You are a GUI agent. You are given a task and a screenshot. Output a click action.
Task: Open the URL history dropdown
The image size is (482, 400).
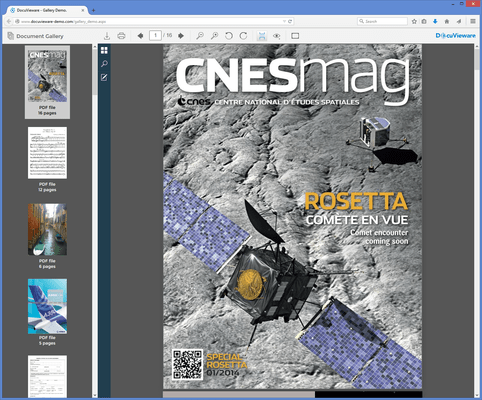tap(284, 21)
